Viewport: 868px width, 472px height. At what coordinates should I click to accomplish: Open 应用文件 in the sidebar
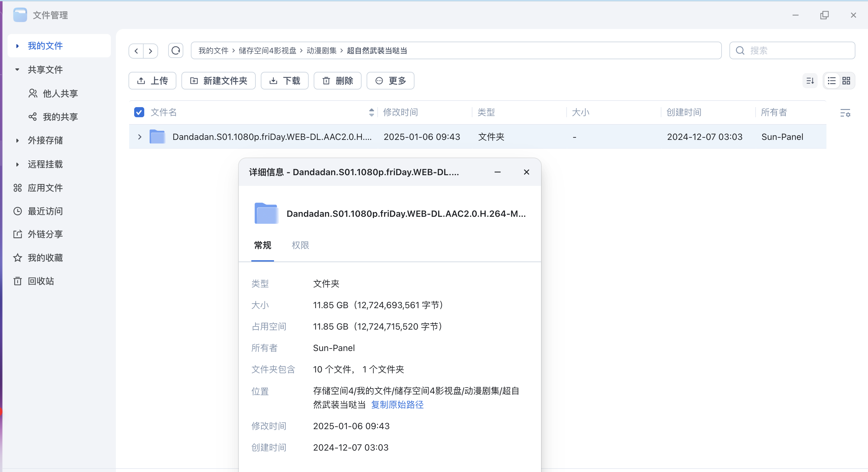pos(38,188)
